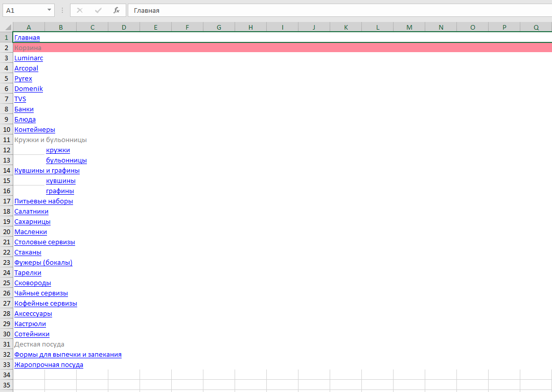This screenshot has width=552, height=392.
Task: Select the Кружки и бульонницы cell
Action: (50, 140)
